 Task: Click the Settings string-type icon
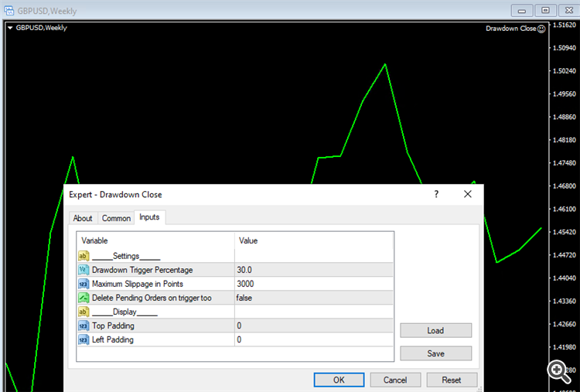point(84,256)
